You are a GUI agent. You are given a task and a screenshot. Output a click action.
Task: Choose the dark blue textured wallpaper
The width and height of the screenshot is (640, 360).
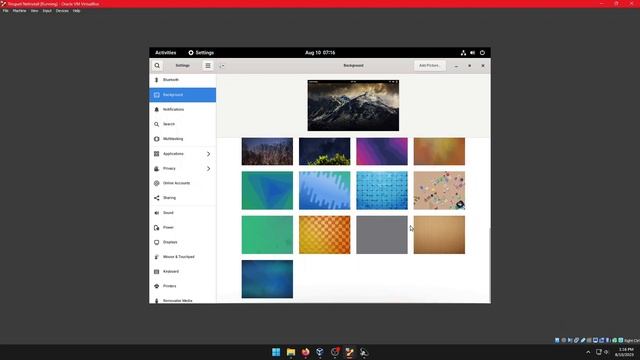click(267, 279)
